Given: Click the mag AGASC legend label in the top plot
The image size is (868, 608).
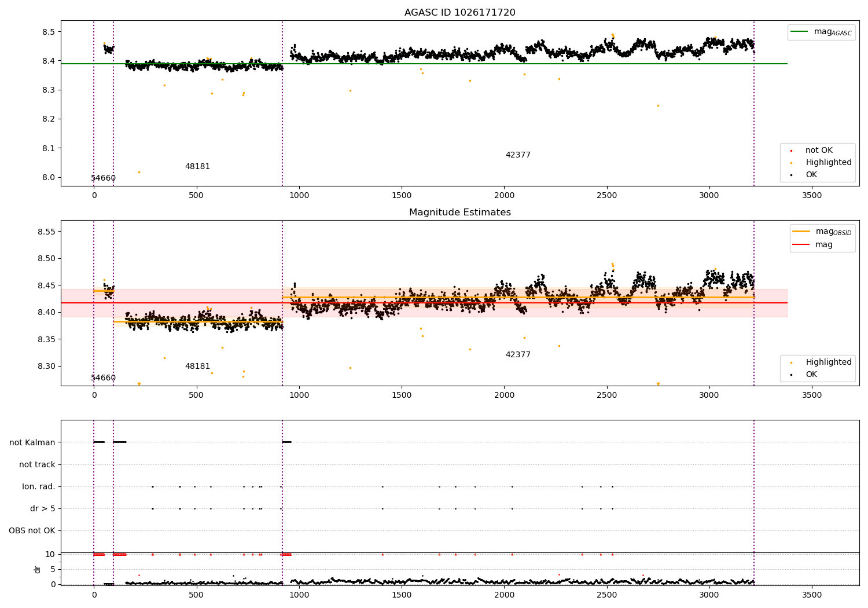Looking at the screenshot, I should point(833,32).
